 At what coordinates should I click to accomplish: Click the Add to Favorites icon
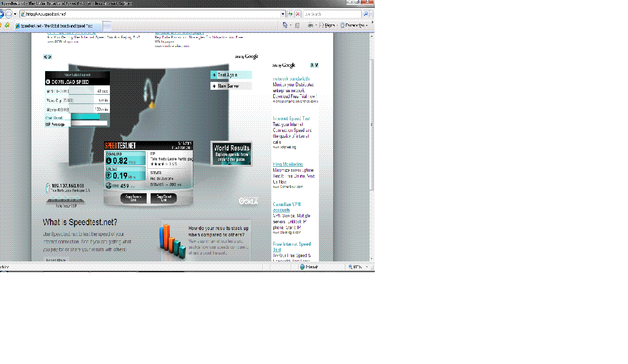7,25
